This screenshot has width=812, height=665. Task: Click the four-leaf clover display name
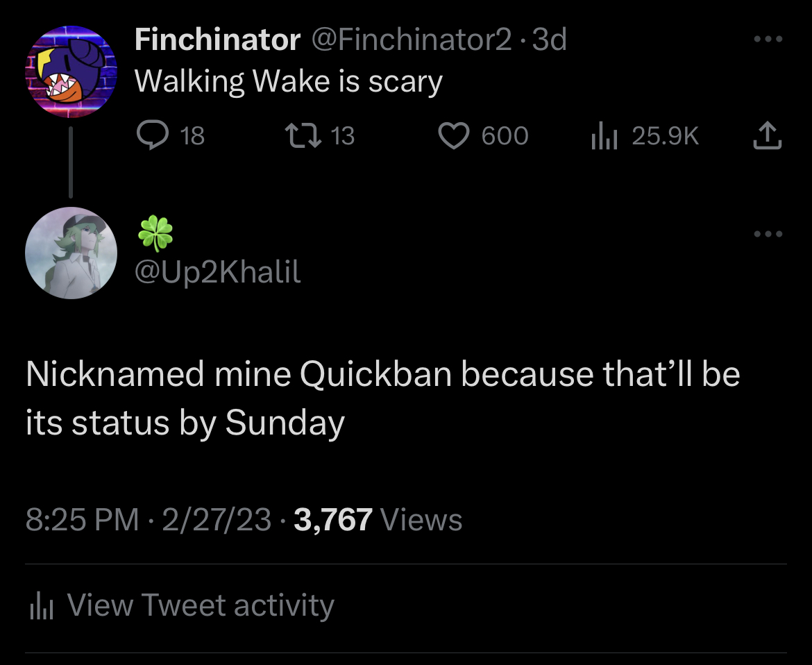[x=155, y=234]
